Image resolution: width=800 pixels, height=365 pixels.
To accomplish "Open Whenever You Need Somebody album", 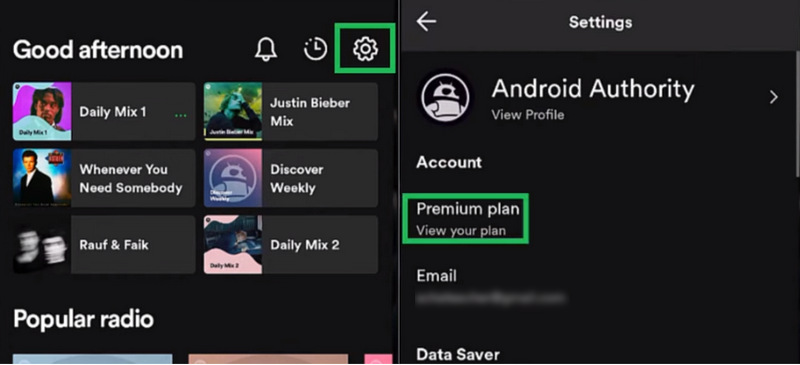I will pos(104,178).
